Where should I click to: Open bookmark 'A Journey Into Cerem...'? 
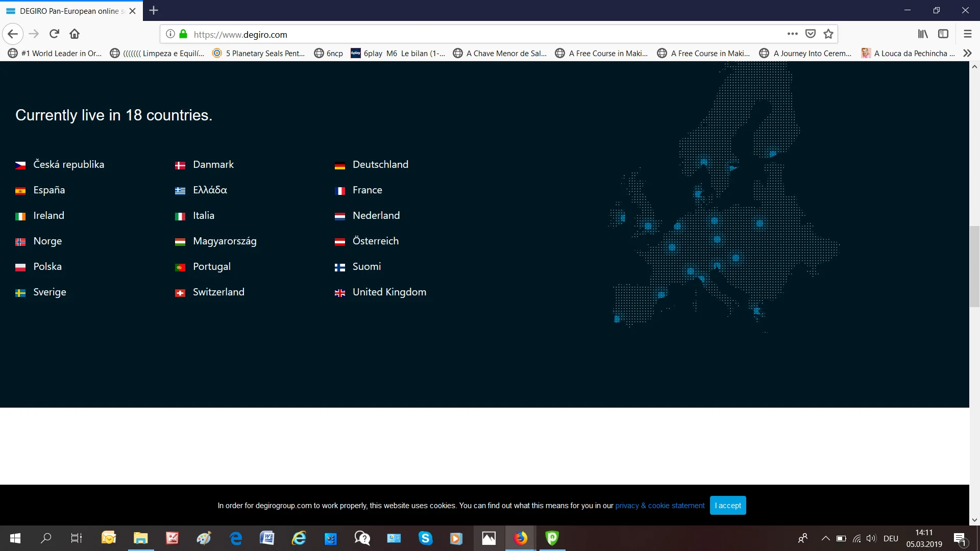point(806,53)
